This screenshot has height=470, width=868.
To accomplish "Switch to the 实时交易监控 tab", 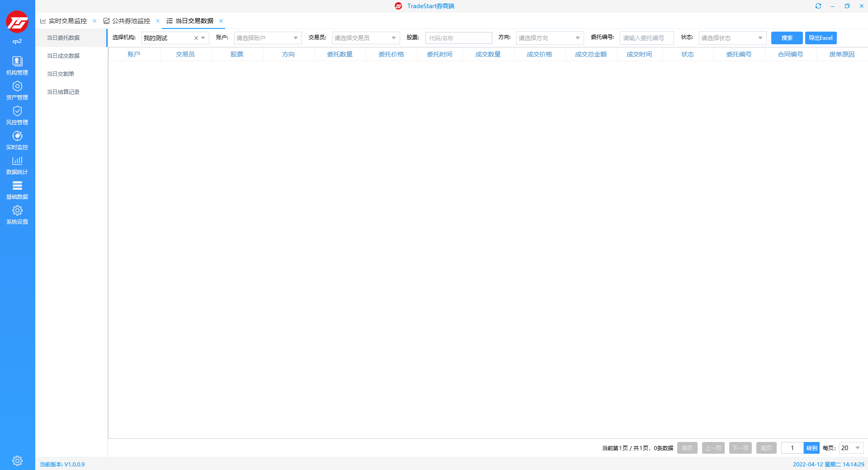I will (x=67, y=21).
